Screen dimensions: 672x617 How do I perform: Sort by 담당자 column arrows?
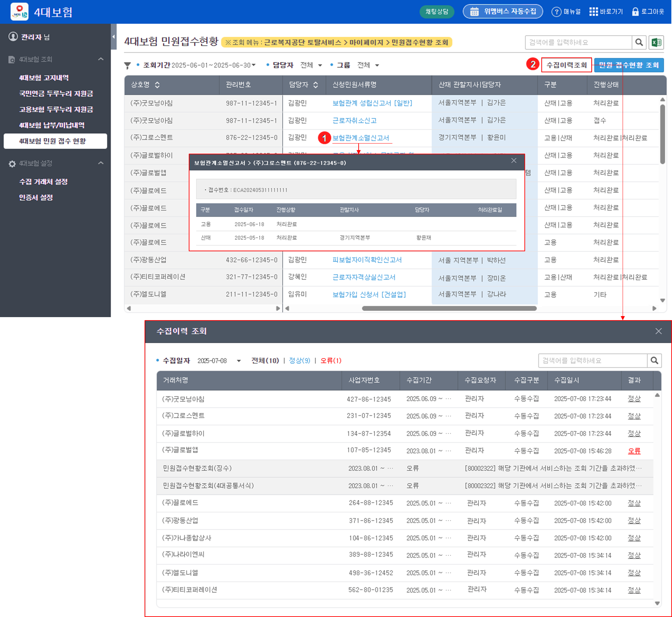click(x=315, y=85)
